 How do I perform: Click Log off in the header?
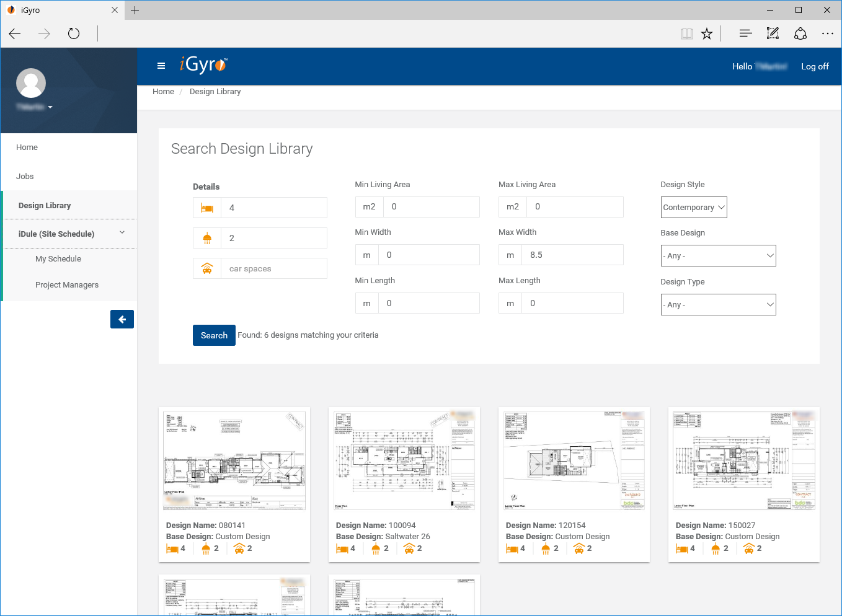815,66
